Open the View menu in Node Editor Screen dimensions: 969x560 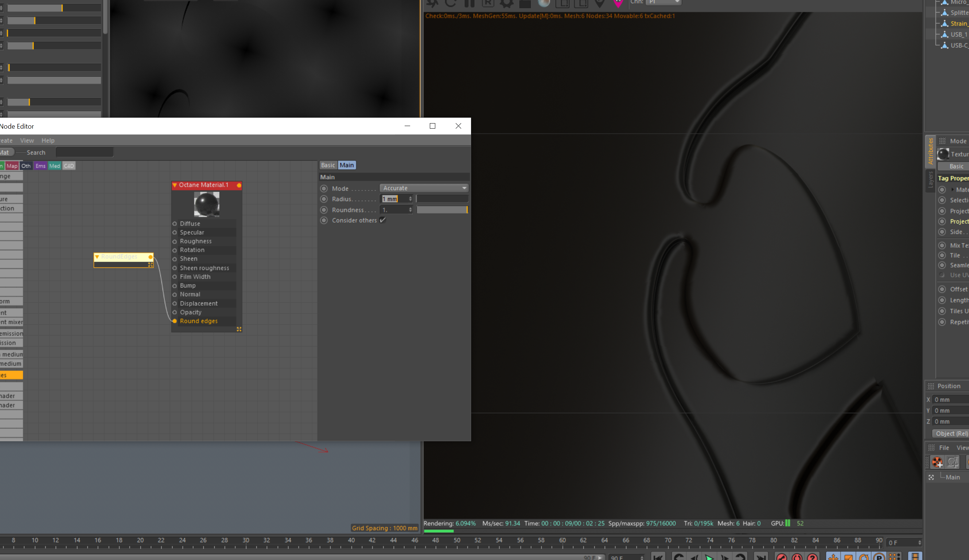[x=27, y=140]
